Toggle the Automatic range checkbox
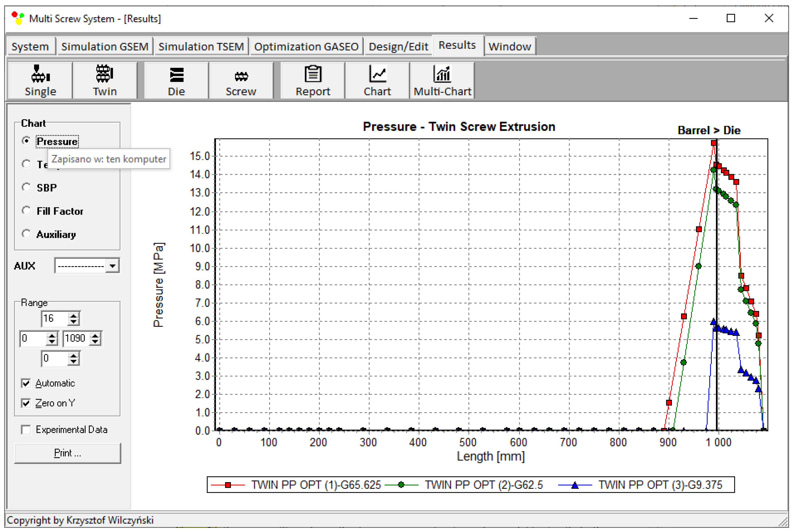 (26, 383)
